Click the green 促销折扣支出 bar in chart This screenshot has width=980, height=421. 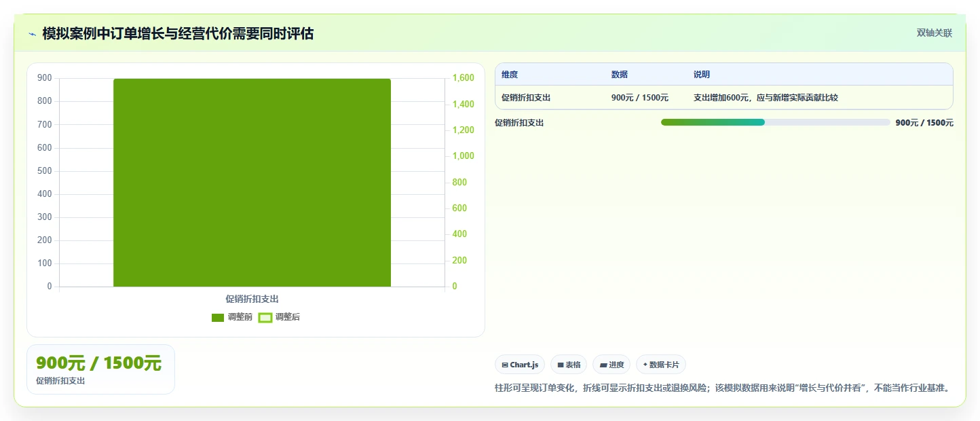tap(252, 183)
